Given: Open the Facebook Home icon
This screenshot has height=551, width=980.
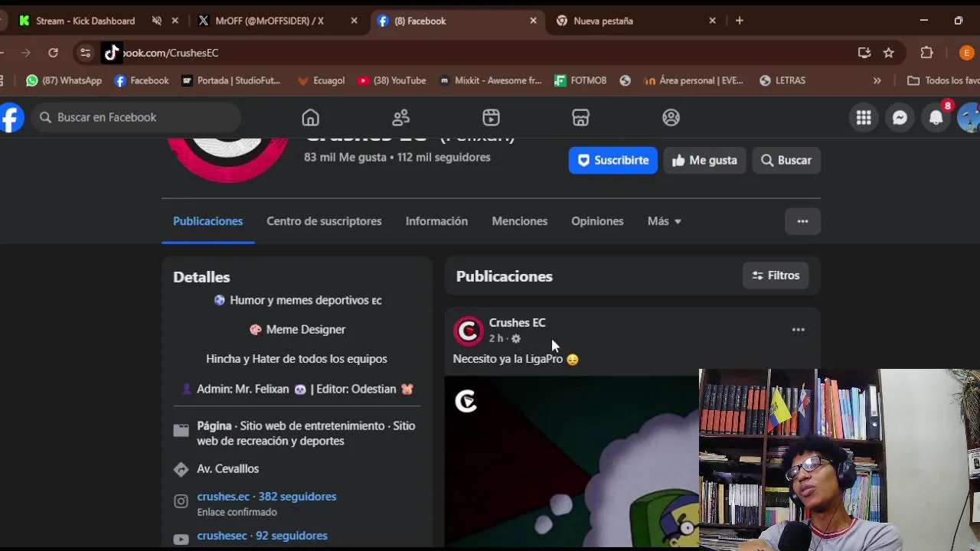Looking at the screenshot, I should [310, 117].
